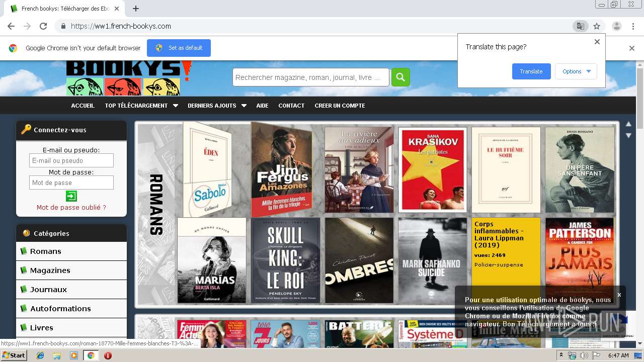Viewport: 644px width, 362px height.
Task: Open media player taskbar icon
Action: click(x=74, y=355)
